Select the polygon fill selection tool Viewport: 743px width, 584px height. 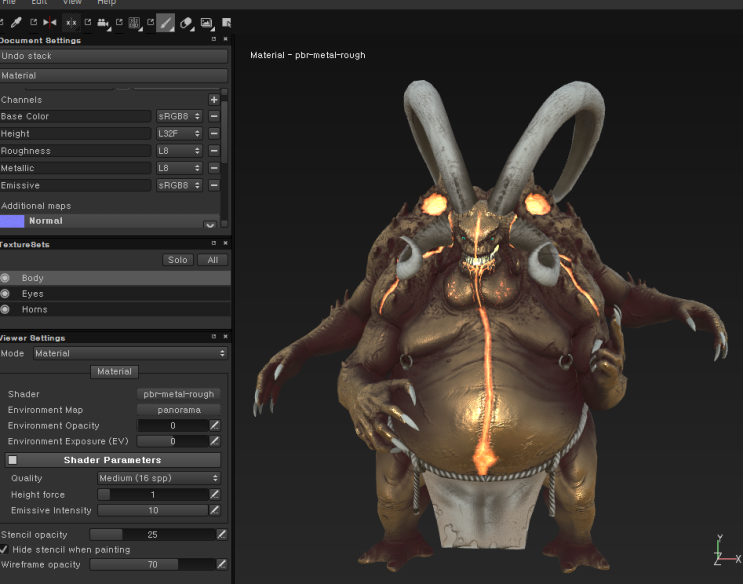227,23
